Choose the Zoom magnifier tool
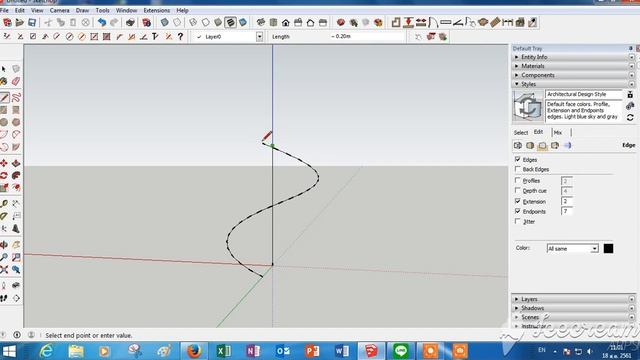640x360 pixels. pos(4,257)
